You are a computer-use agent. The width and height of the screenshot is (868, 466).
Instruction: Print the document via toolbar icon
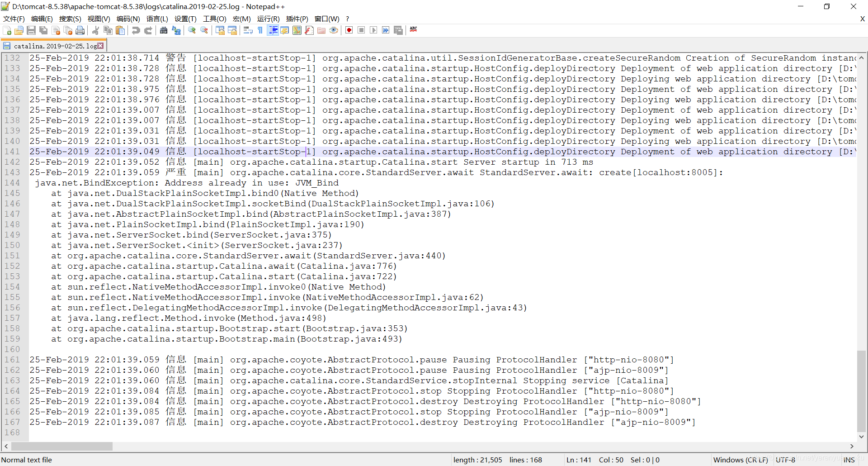pyautogui.click(x=80, y=30)
